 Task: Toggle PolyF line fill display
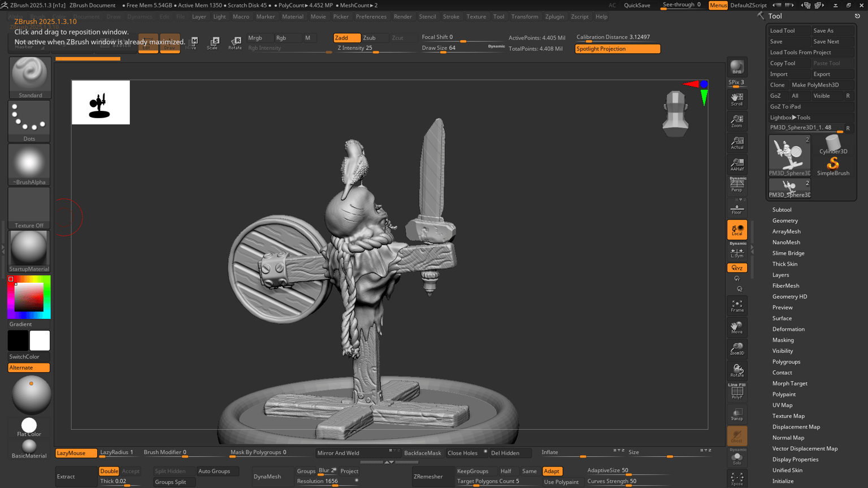tap(737, 392)
